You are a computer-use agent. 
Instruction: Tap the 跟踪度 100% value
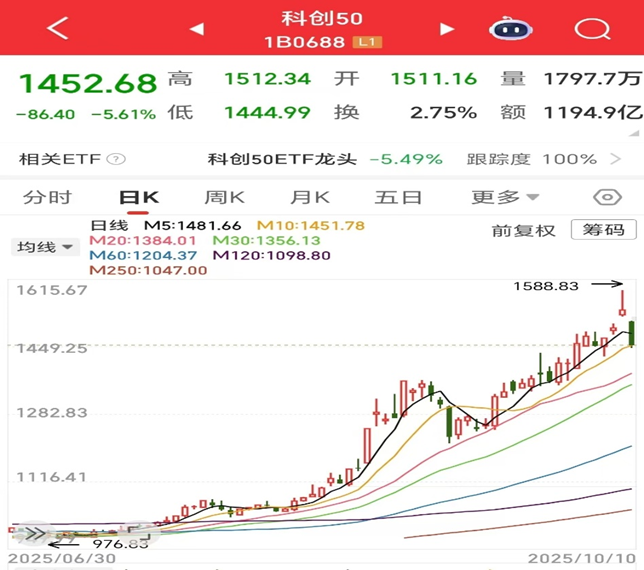click(532, 159)
